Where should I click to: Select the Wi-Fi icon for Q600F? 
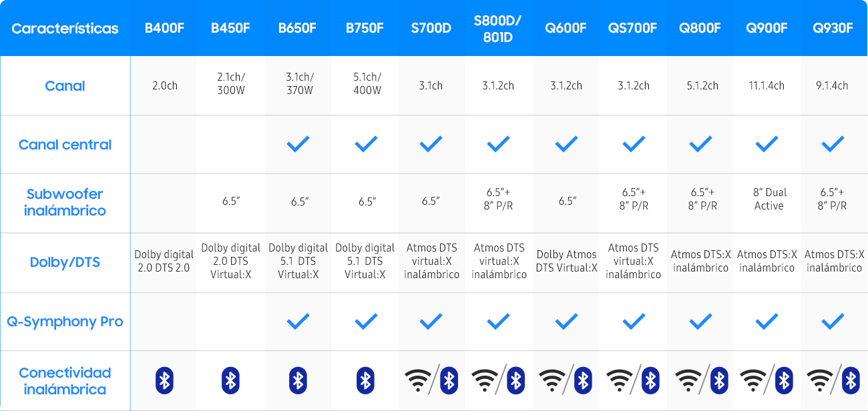552,380
